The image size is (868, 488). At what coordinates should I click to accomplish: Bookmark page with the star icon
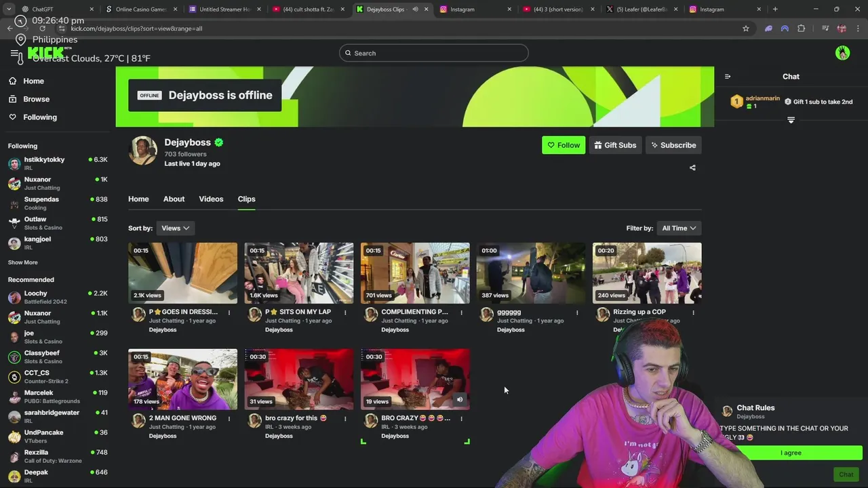(x=746, y=28)
